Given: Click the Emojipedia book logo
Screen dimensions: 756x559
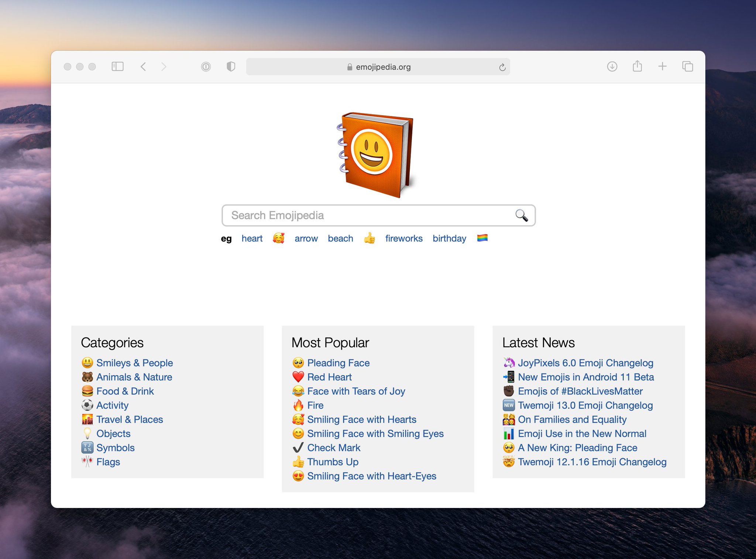Looking at the screenshot, I should tap(376, 154).
